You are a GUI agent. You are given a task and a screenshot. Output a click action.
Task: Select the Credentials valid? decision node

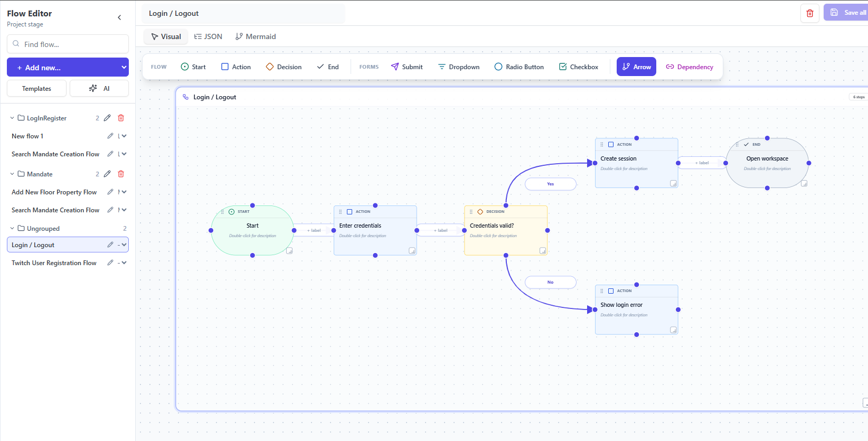pyautogui.click(x=506, y=230)
